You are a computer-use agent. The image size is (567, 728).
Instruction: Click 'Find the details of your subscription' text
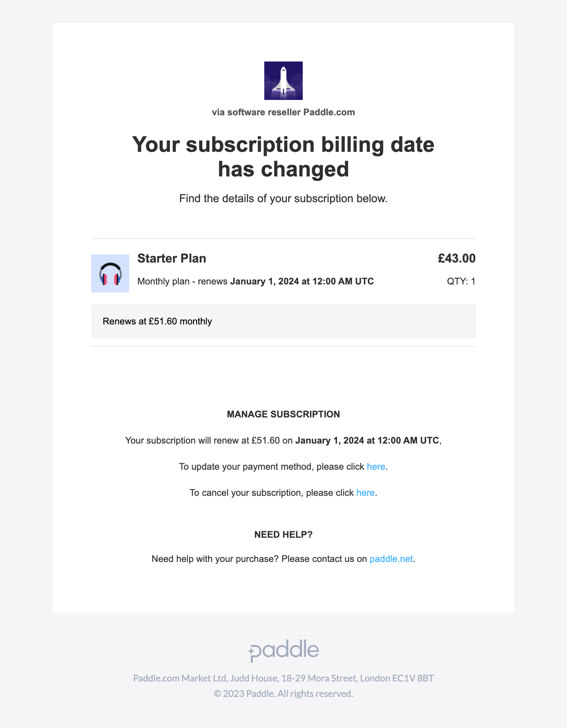283,199
